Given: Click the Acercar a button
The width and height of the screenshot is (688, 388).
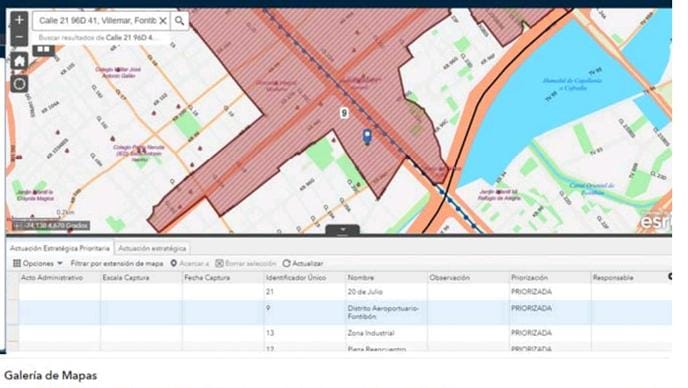Looking at the screenshot, I should pyautogui.click(x=190, y=263).
